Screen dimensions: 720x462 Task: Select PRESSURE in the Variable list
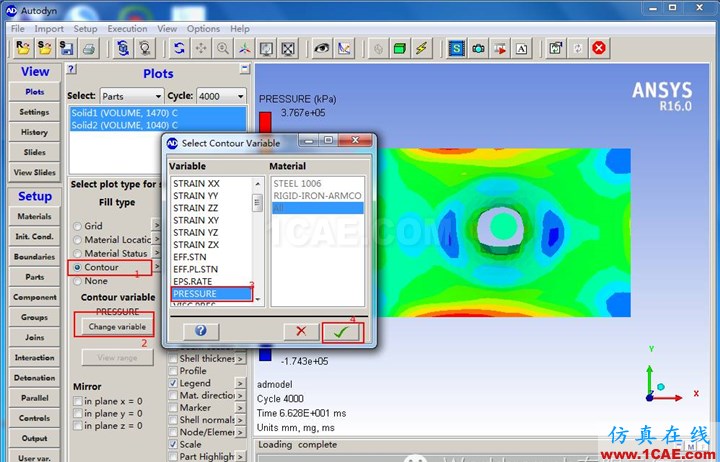212,294
